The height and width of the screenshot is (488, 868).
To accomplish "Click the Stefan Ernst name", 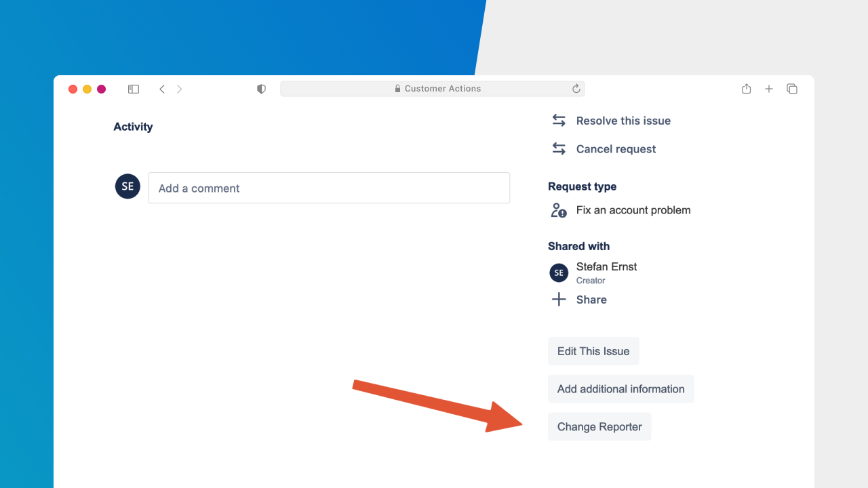I will (606, 266).
